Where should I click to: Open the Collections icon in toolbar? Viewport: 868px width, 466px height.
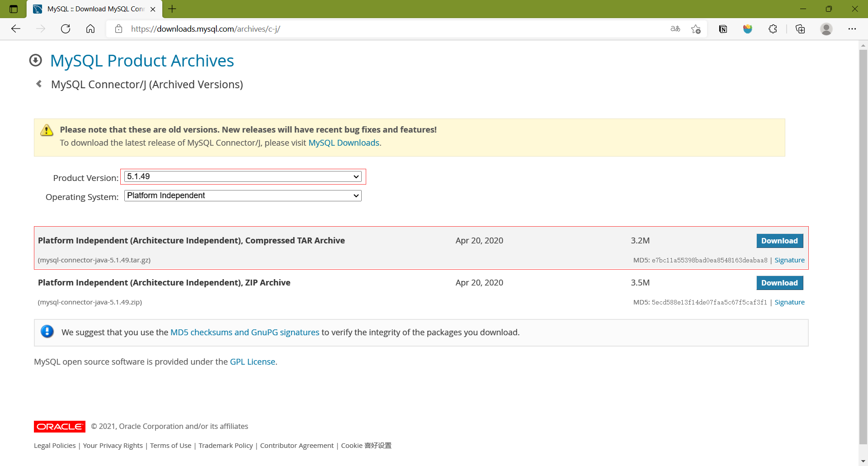point(800,29)
